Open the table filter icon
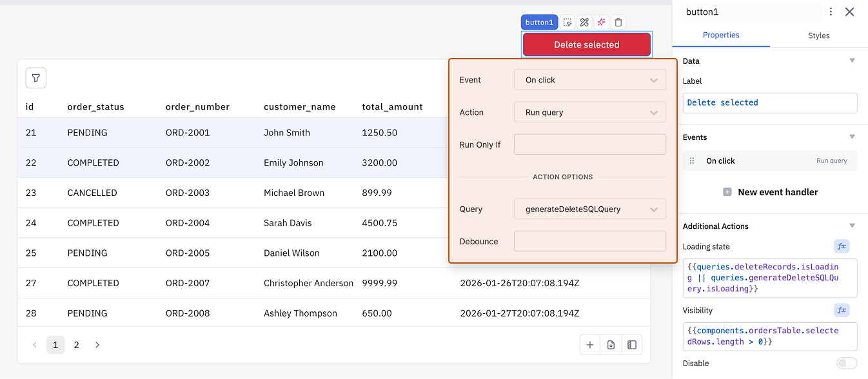Screen dimensions: 868x379 (36, 78)
